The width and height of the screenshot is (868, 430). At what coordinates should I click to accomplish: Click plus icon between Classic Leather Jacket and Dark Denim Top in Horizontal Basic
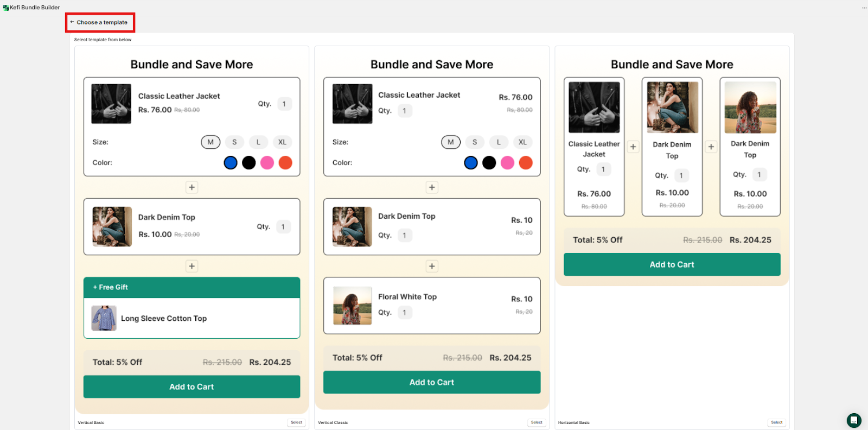click(633, 147)
